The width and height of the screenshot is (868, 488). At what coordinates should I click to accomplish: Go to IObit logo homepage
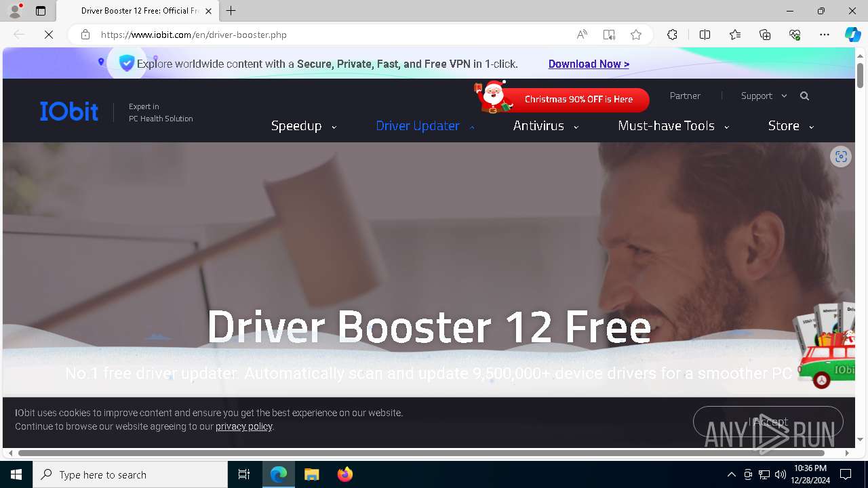[69, 111]
